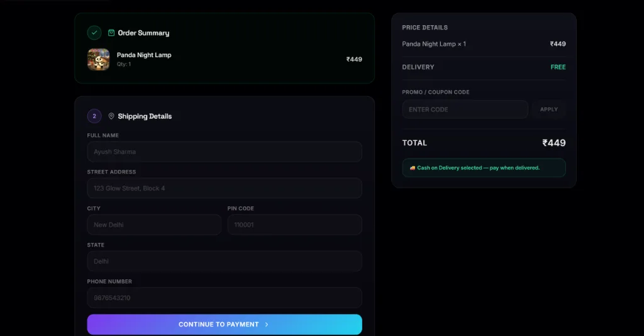Click the Cash on Delivery selected notice

point(484,168)
